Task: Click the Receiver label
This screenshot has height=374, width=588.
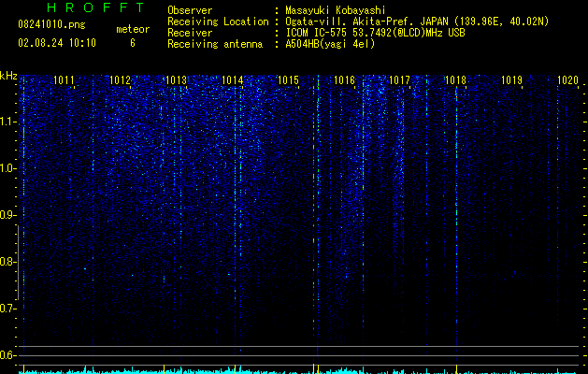Action: point(190,33)
